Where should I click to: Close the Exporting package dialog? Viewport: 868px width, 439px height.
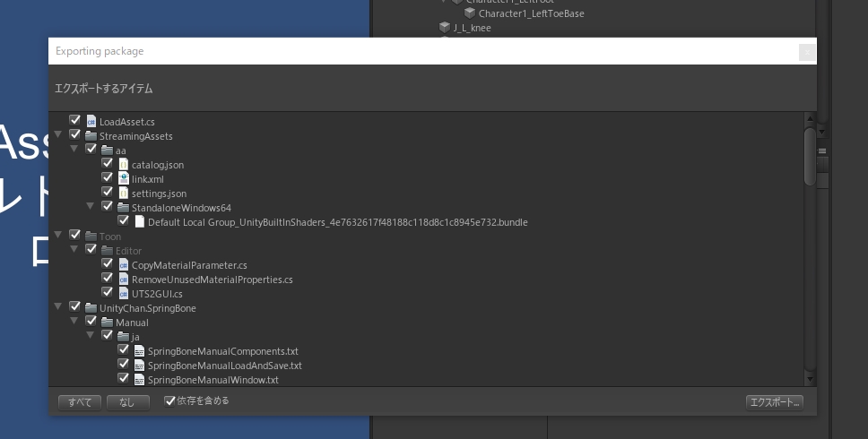click(807, 52)
